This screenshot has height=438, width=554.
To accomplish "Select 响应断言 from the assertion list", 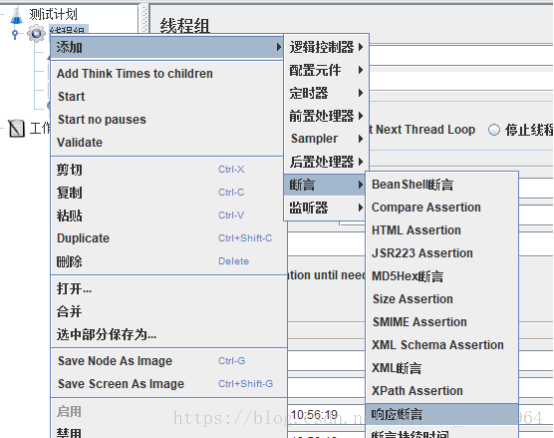I will pyautogui.click(x=442, y=414).
